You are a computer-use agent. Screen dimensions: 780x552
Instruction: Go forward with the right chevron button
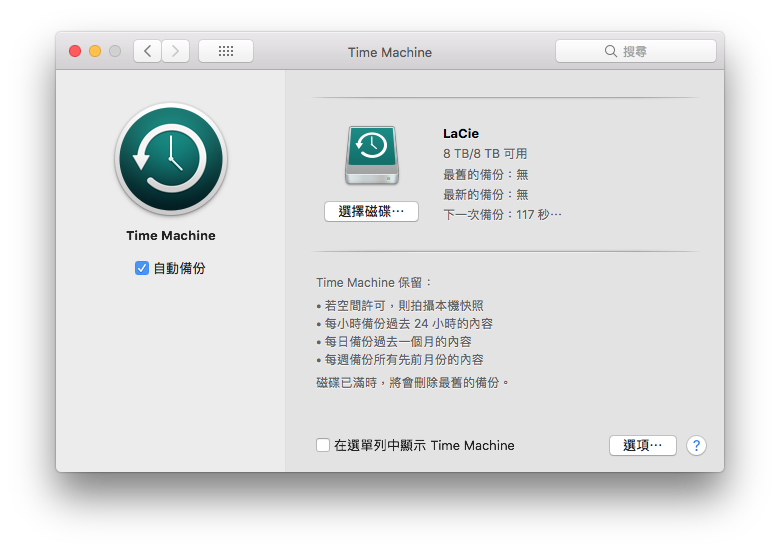pyautogui.click(x=176, y=51)
